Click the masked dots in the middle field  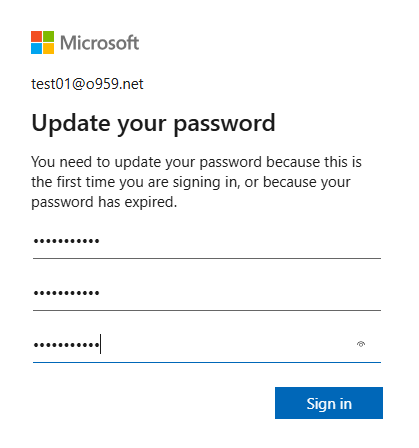coord(66,293)
